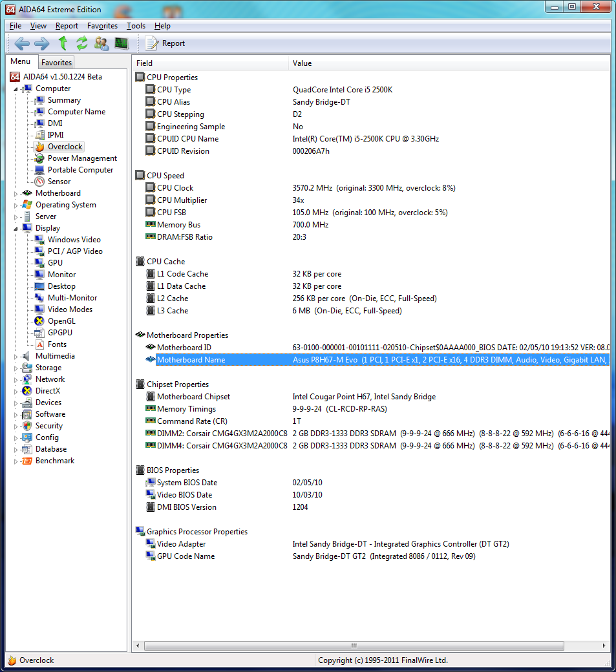
Task: Select the Fonts icon
Action: click(39, 344)
